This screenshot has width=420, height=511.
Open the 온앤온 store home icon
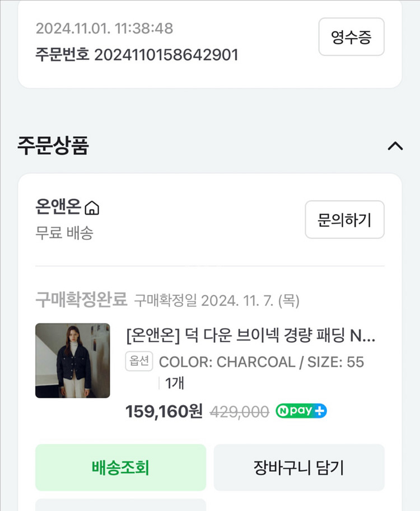[x=92, y=208]
